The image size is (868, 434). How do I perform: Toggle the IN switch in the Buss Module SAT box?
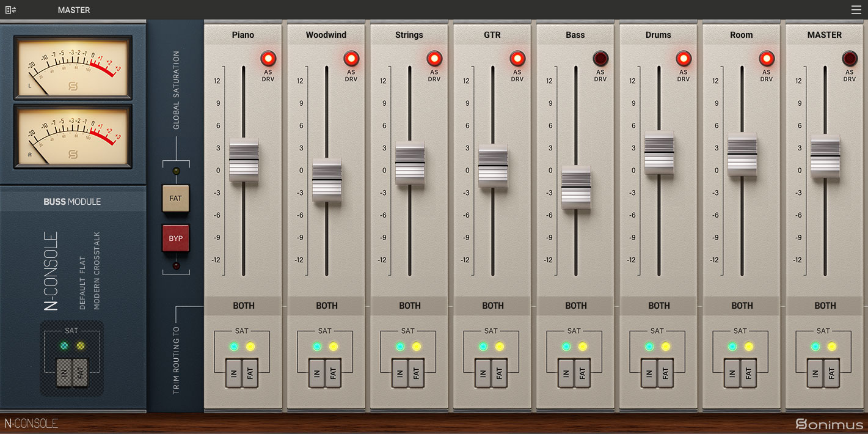pos(64,372)
